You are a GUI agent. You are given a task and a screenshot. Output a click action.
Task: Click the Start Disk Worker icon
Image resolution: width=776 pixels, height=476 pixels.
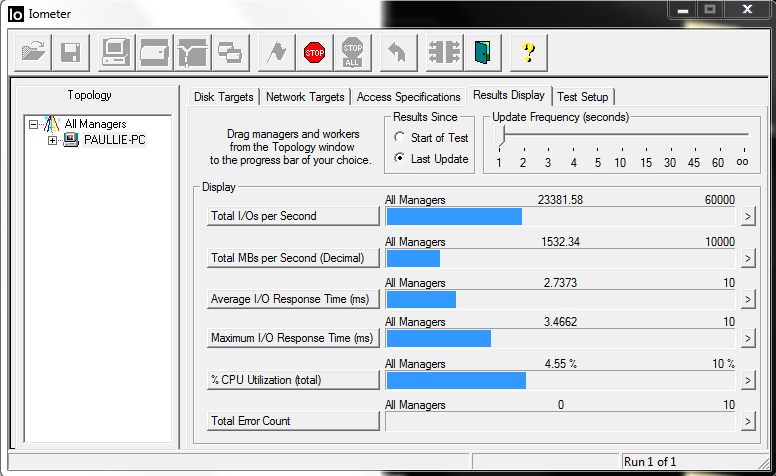pyautogui.click(x=154, y=52)
